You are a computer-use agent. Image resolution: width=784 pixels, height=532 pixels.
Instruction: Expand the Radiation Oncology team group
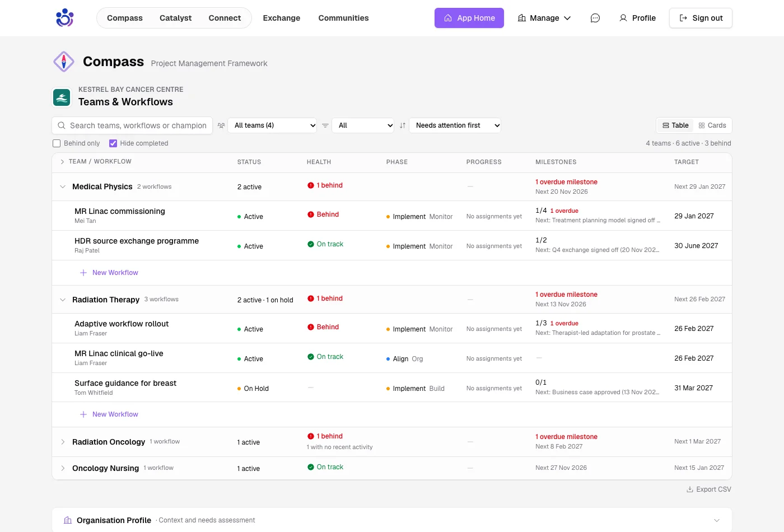pyautogui.click(x=63, y=442)
